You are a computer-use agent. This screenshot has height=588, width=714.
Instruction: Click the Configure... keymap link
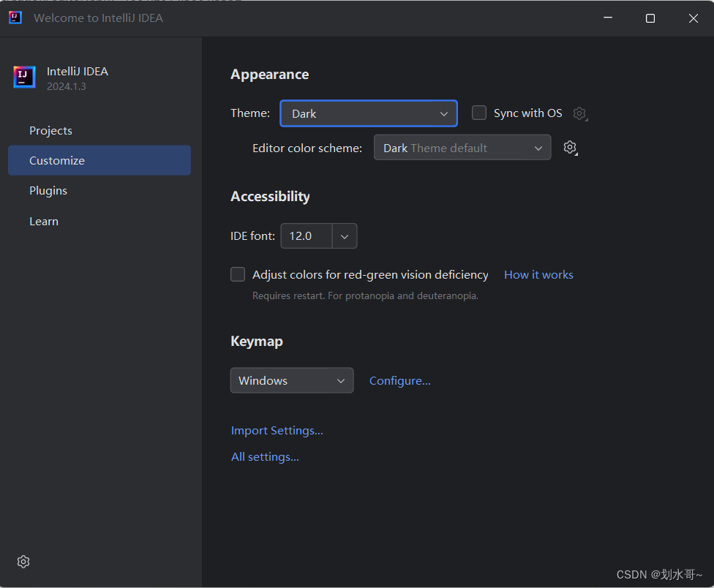pyautogui.click(x=400, y=381)
